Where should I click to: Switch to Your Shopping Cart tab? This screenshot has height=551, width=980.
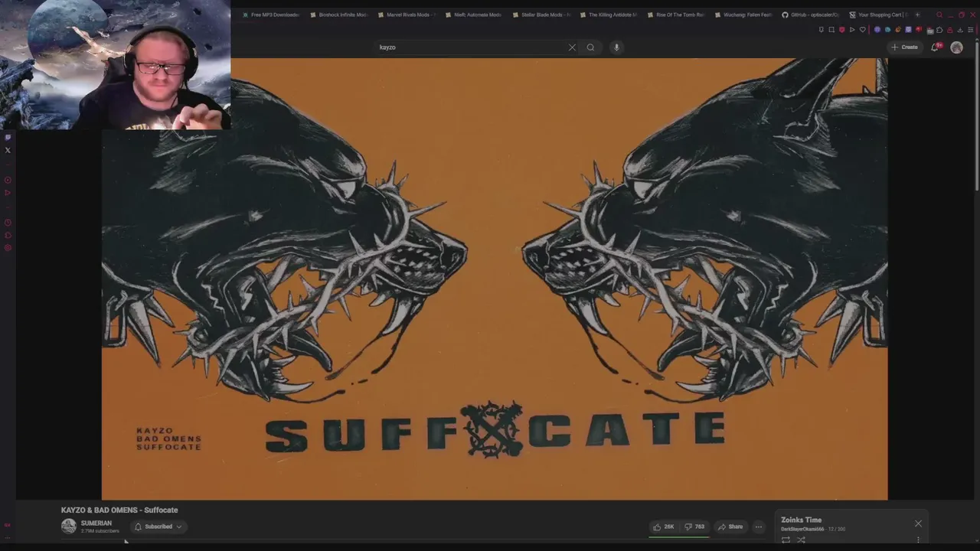coord(877,15)
